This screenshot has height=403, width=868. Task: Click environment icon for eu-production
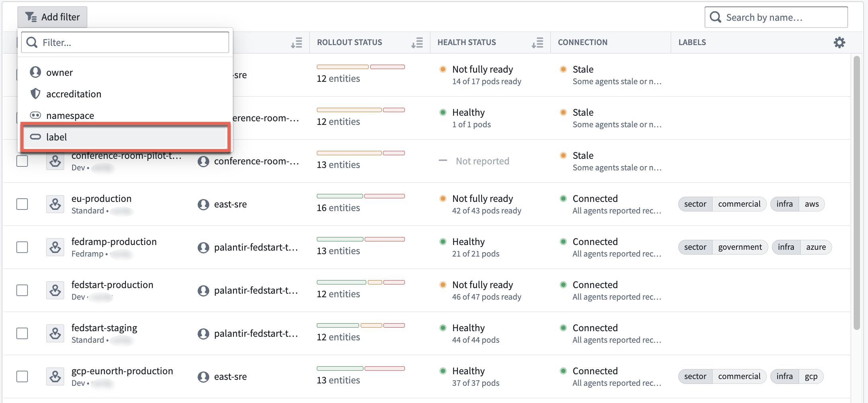pyautogui.click(x=55, y=204)
